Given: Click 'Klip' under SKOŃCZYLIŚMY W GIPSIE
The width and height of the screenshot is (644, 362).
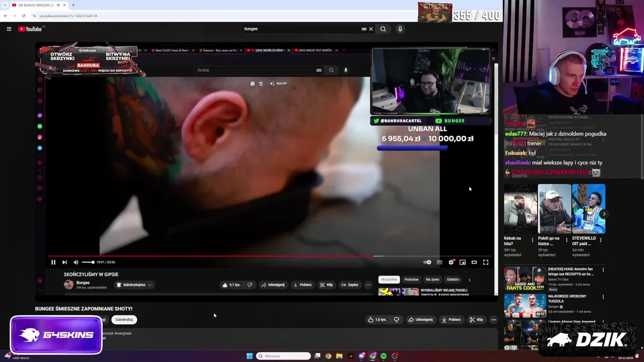Looking at the screenshot, I should [x=326, y=285].
